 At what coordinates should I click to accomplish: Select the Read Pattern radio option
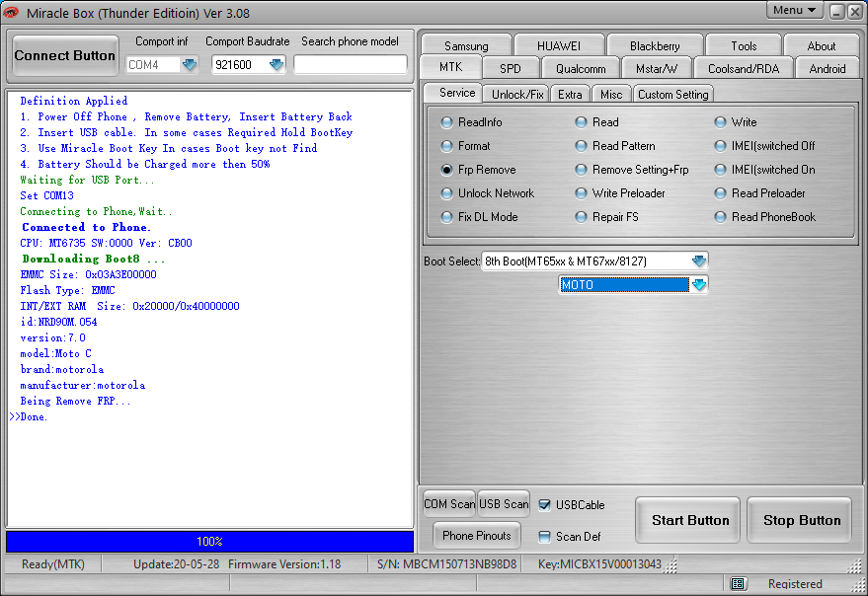point(581,146)
